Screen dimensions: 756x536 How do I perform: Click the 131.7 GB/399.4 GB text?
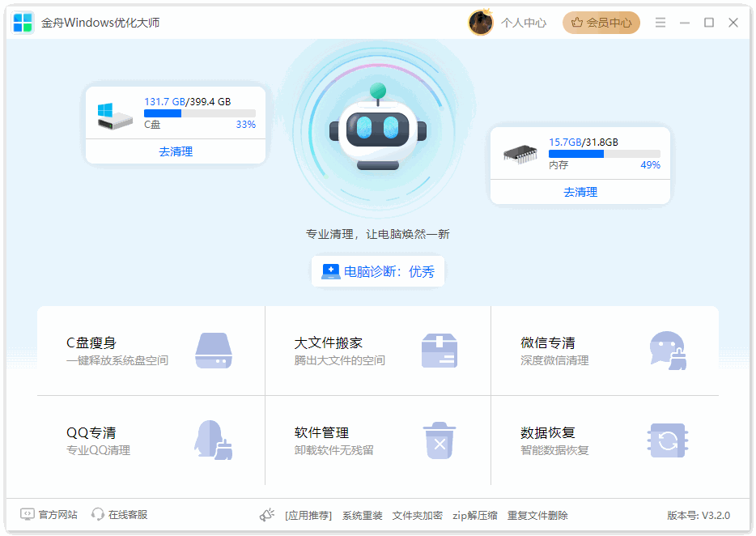[188, 102]
